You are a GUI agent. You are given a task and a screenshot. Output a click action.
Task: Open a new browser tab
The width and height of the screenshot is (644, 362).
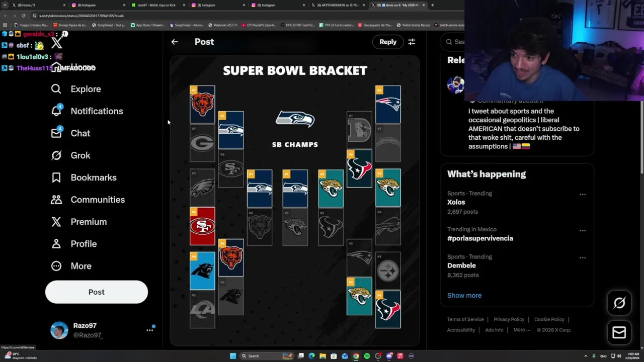[432, 5]
